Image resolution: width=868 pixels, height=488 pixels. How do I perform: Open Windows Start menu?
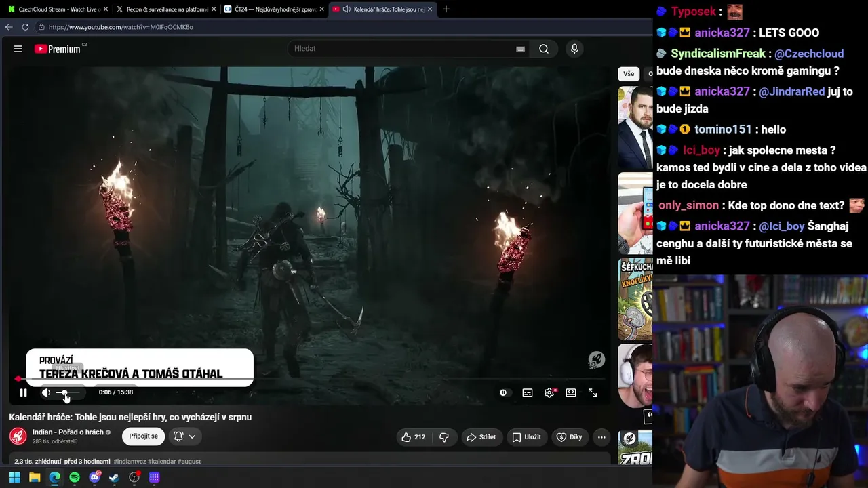coord(14,477)
